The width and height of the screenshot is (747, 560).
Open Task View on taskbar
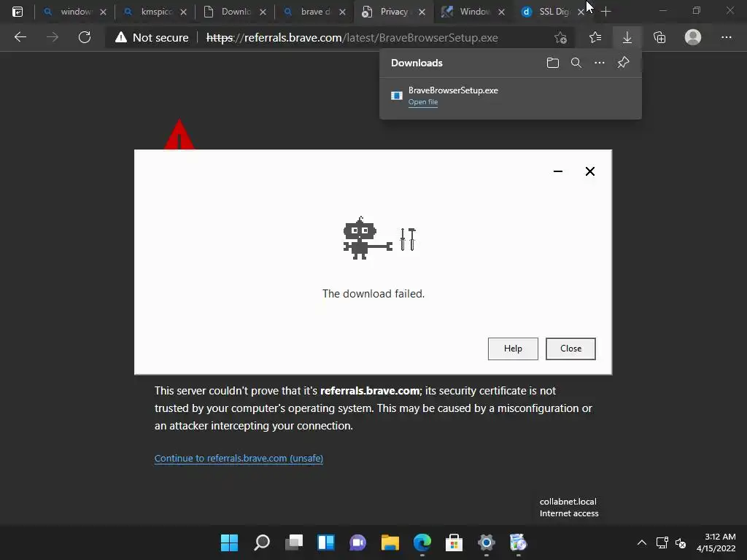coord(294,542)
